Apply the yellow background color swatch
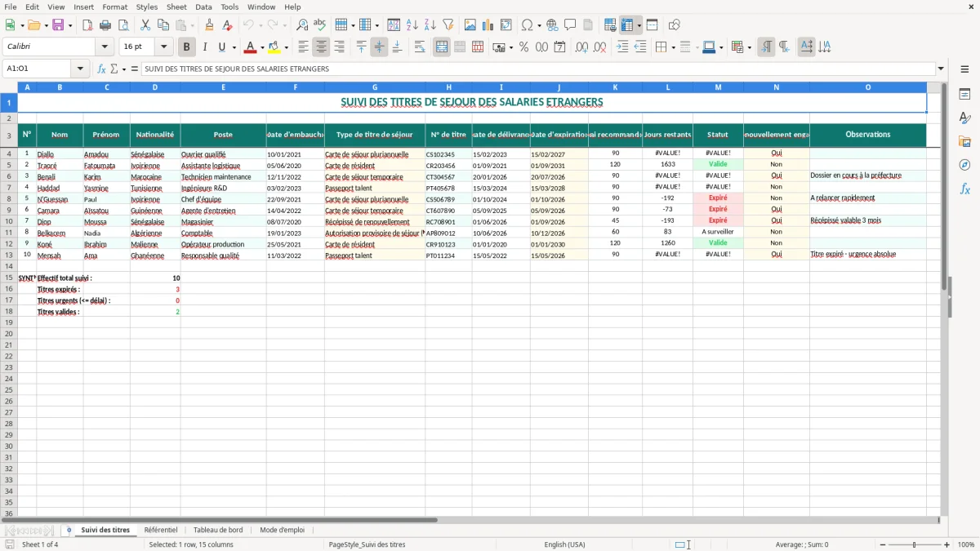 275,47
